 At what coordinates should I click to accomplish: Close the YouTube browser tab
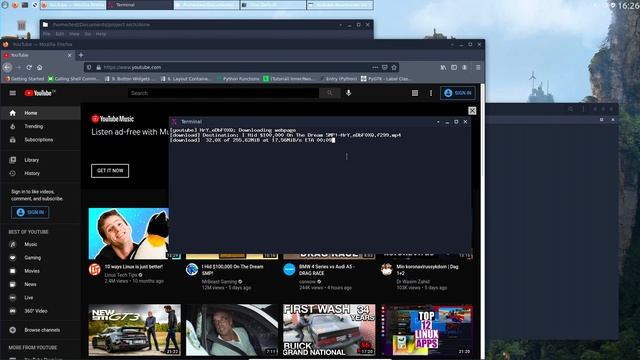tap(69, 55)
